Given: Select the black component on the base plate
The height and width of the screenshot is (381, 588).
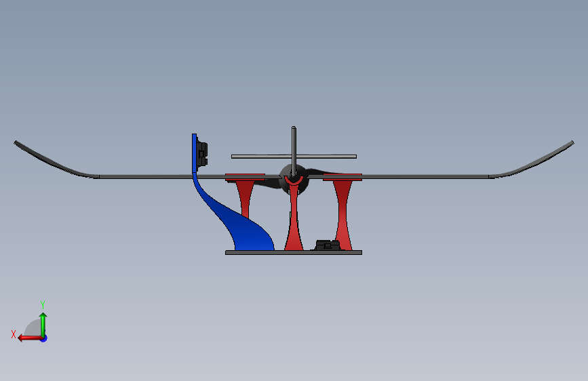Looking at the screenshot, I should tap(328, 245).
